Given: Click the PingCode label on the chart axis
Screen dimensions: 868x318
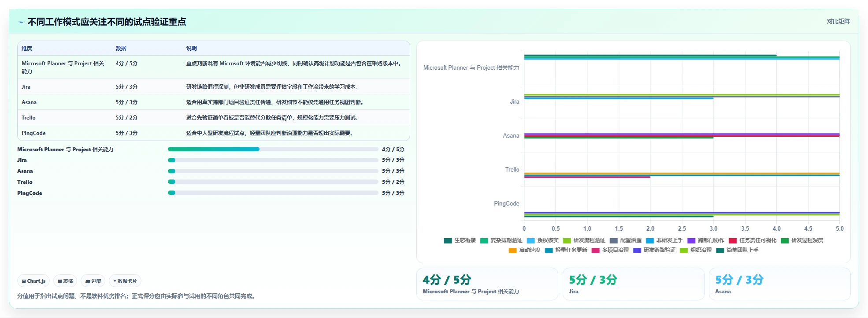Looking at the screenshot, I should coord(507,204).
